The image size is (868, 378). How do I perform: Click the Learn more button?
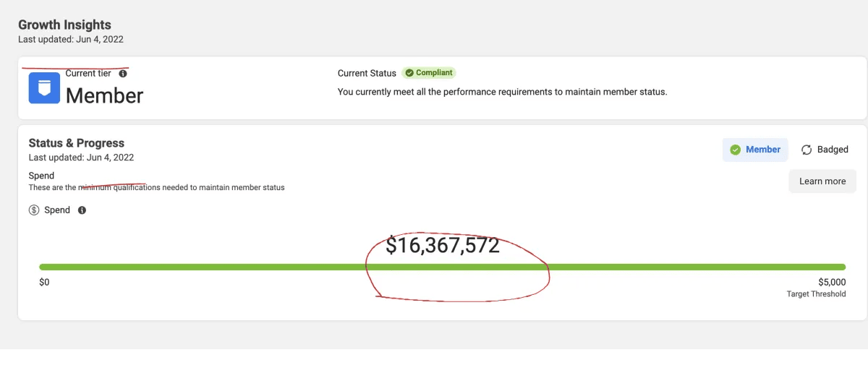(x=822, y=181)
